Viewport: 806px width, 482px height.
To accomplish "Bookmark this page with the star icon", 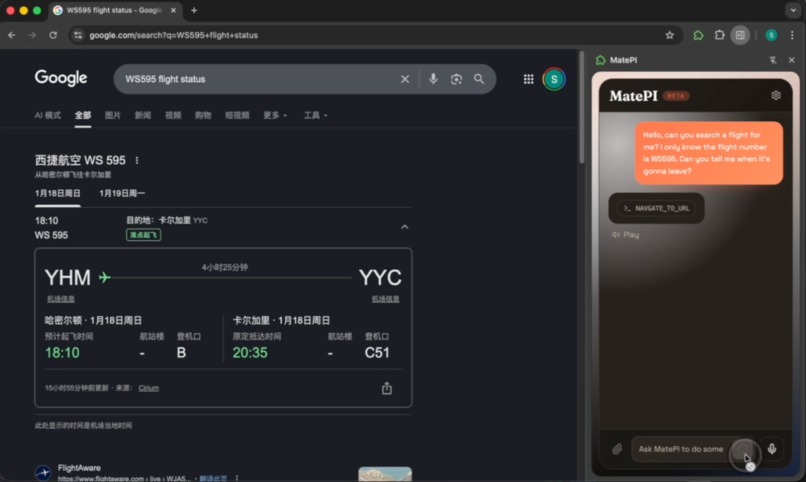I will pyautogui.click(x=669, y=35).
